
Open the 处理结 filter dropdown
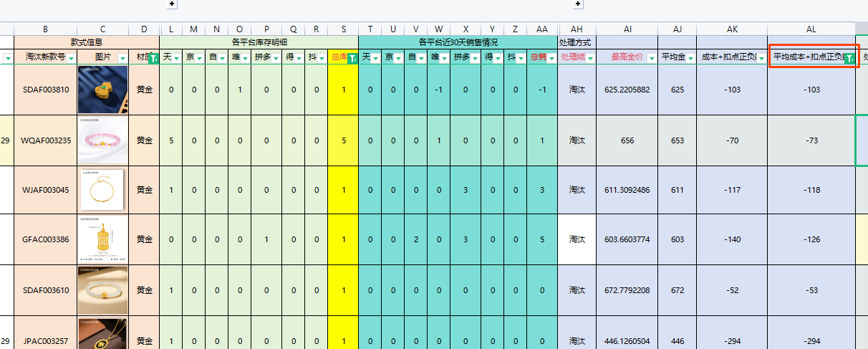point(590,58)
